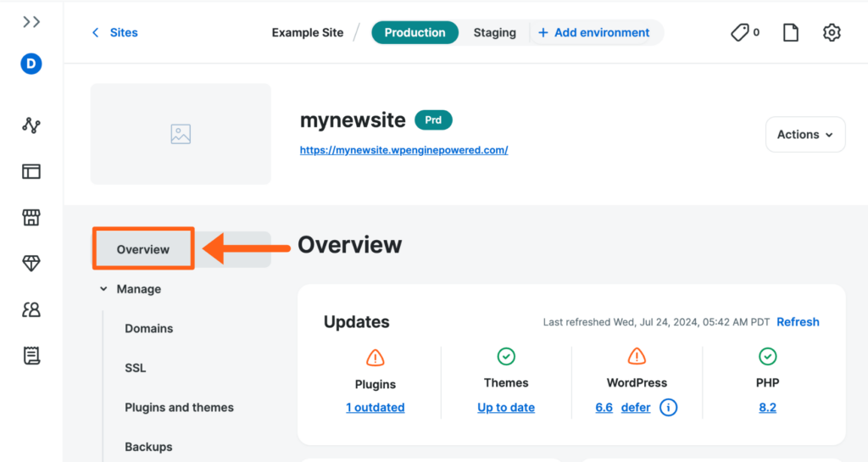The width and height of the screenshot is (868, 462).
Task: Open Backups in the Manage menu
Action: pyautogui.click(x=148, y=447)
